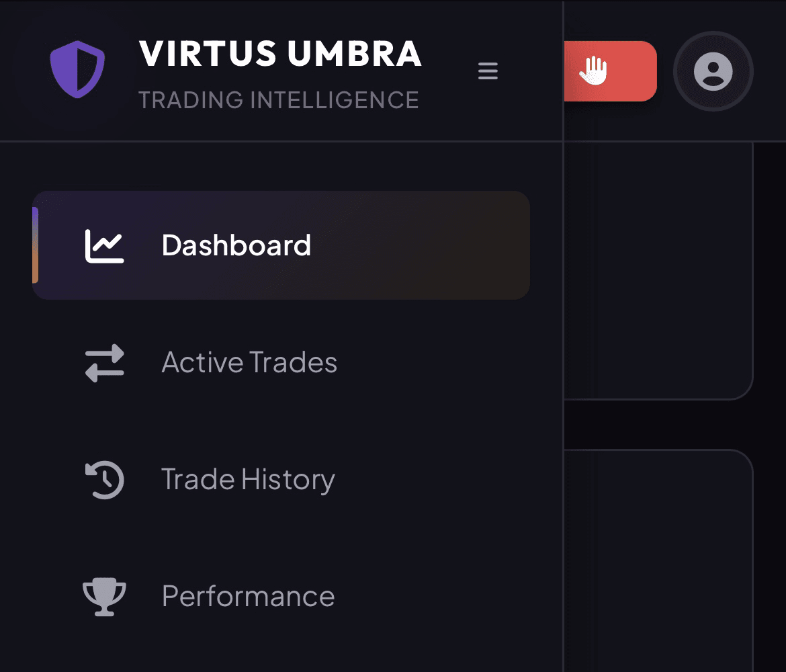Click the TRADING INTELLIGENCE subtitle

(x=279, y=99)
